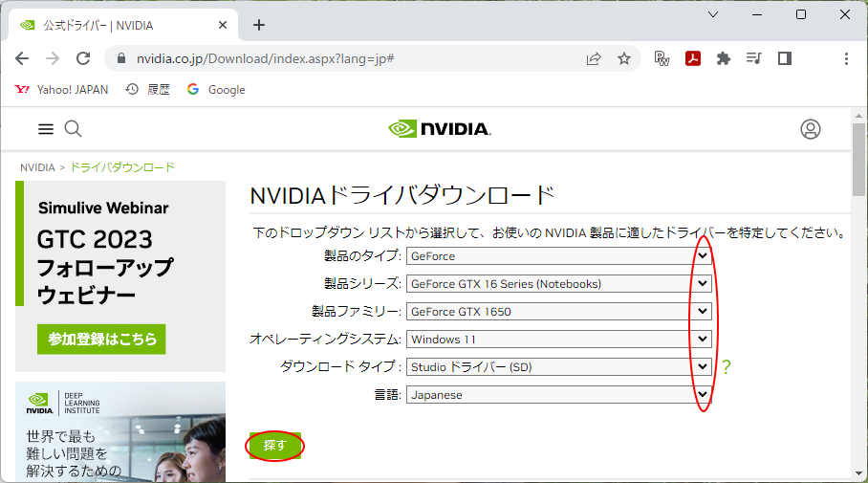This screenshot has height=483, width=868.
Task: Click the NVIDIA breadcrumb link
Action: [x=37, y=167]
